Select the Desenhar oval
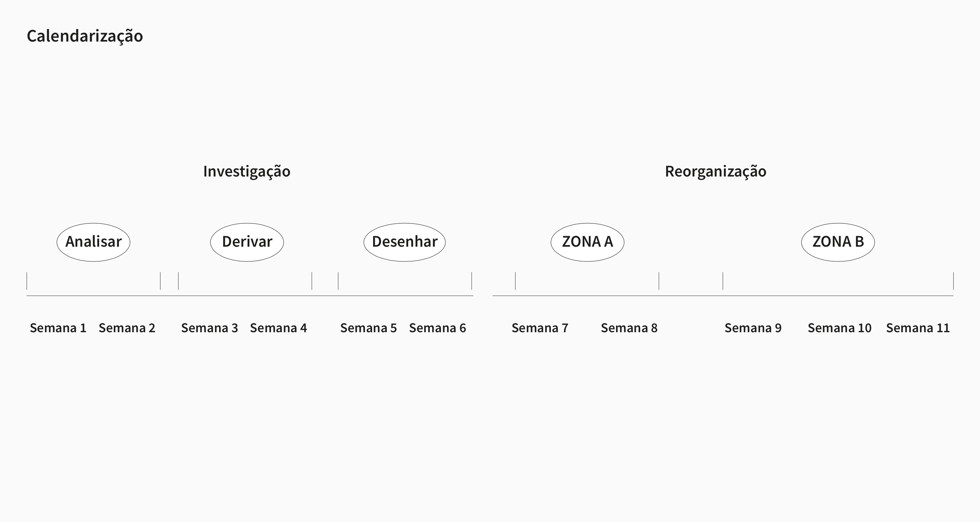 [404, 242]
